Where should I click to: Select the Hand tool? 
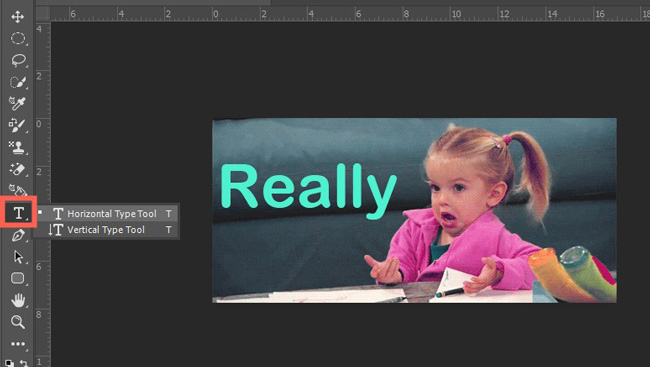pos(18,300)
